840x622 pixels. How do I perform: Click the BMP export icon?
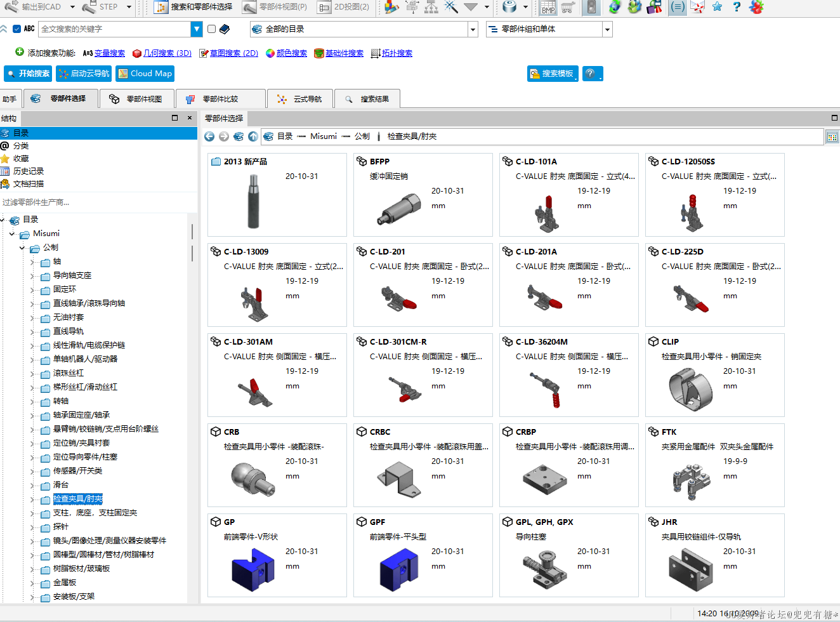coord(548,7)
